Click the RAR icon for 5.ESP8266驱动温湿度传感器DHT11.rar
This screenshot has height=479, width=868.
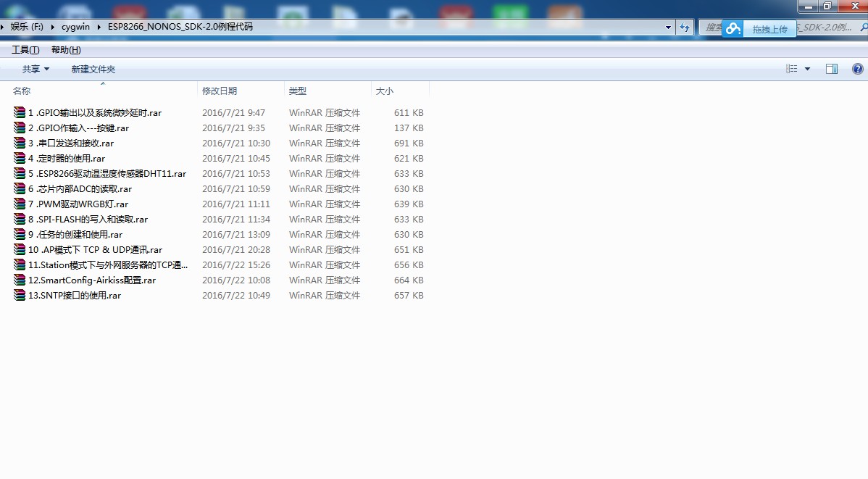click(20, 173)
